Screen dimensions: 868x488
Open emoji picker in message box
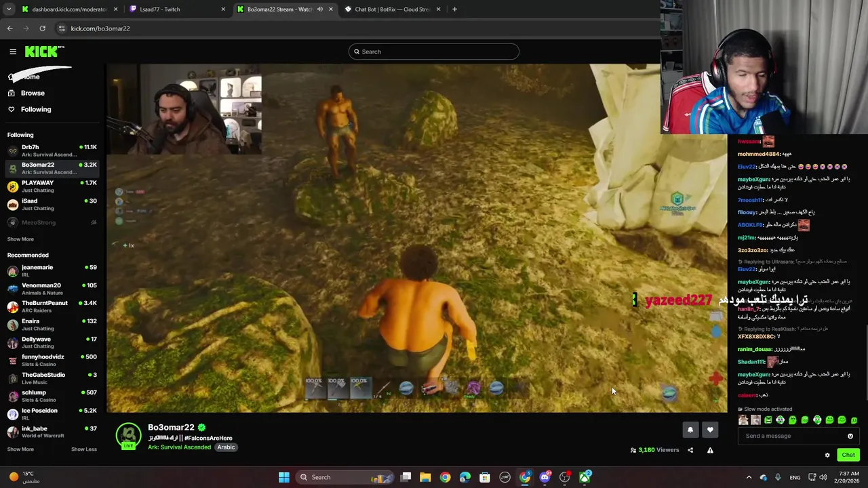click(850, 436)
